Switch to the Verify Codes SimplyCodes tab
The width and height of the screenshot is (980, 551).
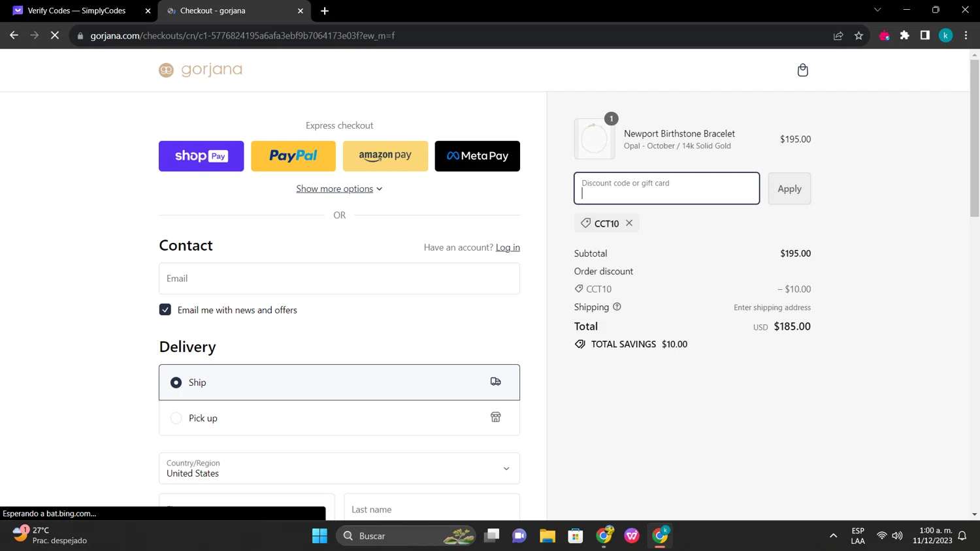point(78,10)
